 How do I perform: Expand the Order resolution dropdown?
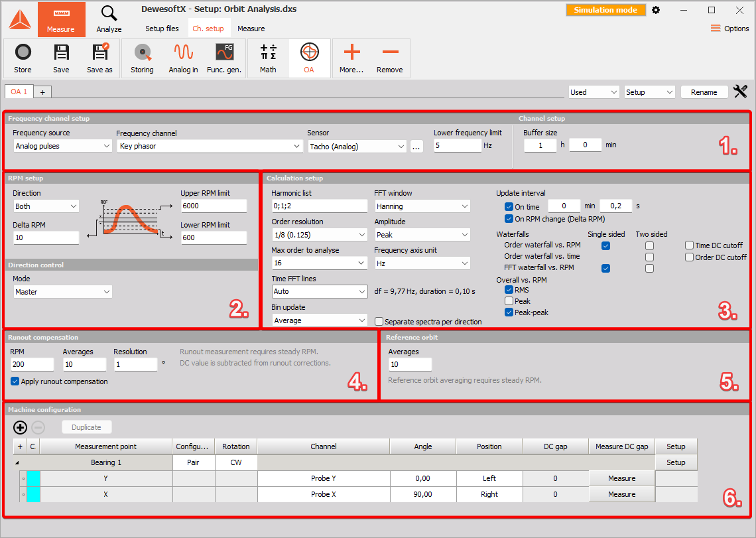(320, 234)
